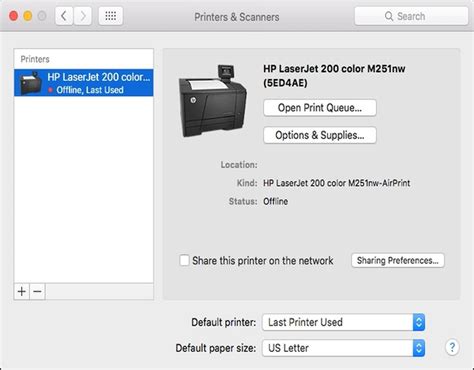Show all preferences grid icon
Image resolution: width=474 pixels, height=370 pixels.
(111, 16)
